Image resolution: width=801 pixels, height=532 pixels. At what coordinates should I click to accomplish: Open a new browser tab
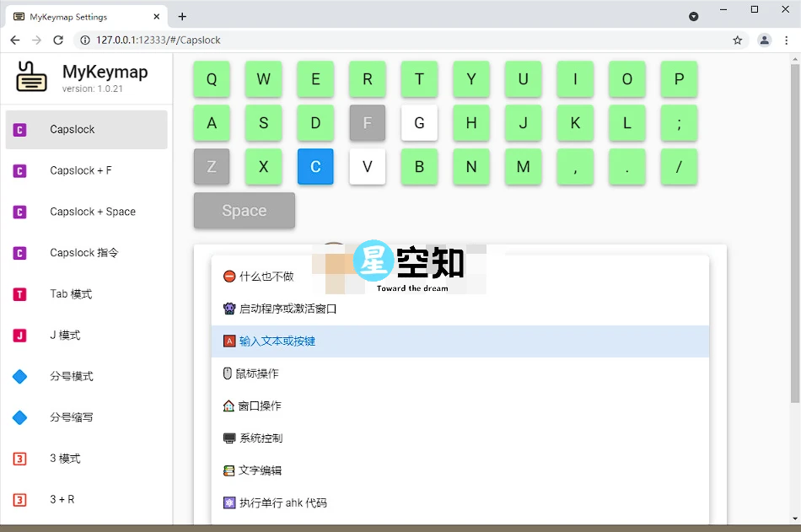tap(182, 16)
